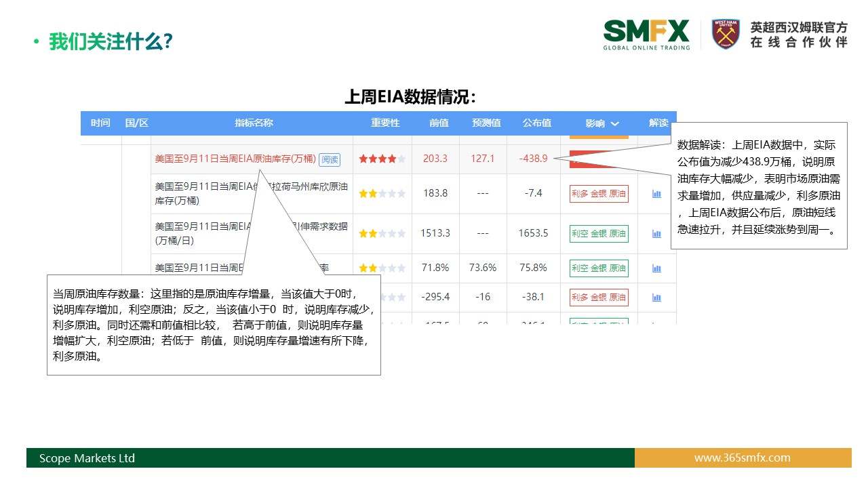Open the red 美国至9月11日当周EIA原油库存(万桶) link
The image size is (868, 488).
[235, 159]
